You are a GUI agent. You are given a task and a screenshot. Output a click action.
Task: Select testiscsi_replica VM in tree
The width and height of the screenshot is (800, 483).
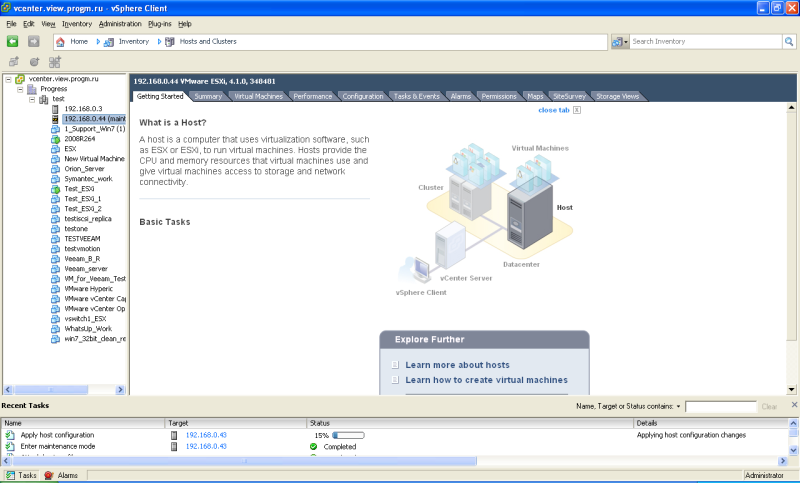coord(88,219)
